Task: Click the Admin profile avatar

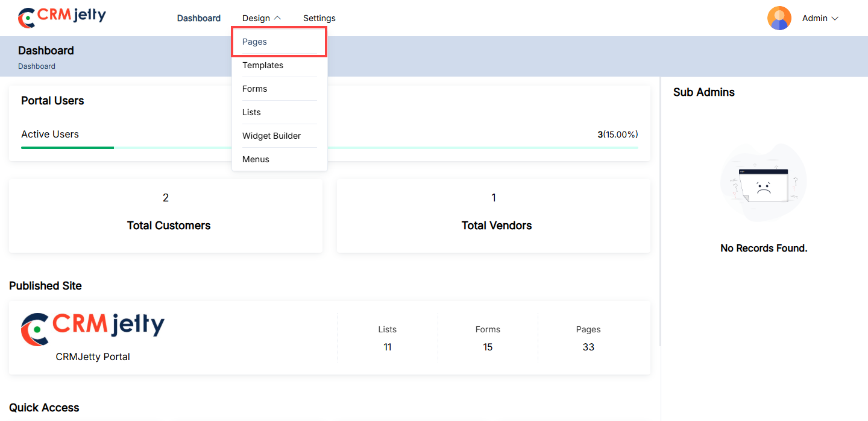Action: tap(779, 18)
